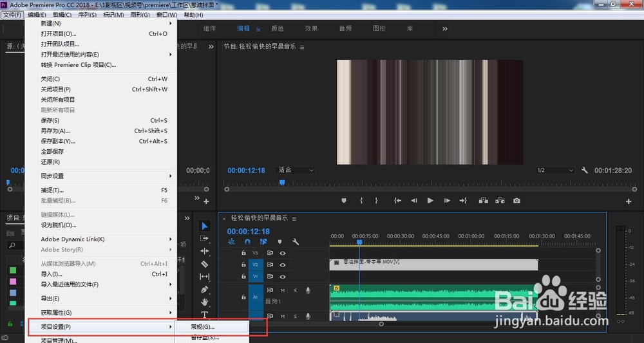Click the timeline ruler playhead
Screen dimensions: 644x343
359,243
